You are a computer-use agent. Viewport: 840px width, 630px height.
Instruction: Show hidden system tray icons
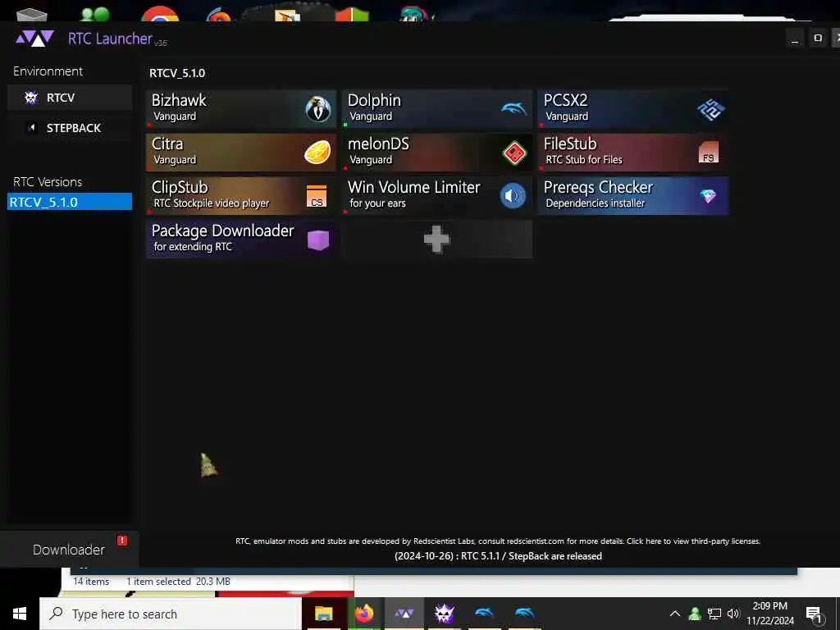point(675,614)
